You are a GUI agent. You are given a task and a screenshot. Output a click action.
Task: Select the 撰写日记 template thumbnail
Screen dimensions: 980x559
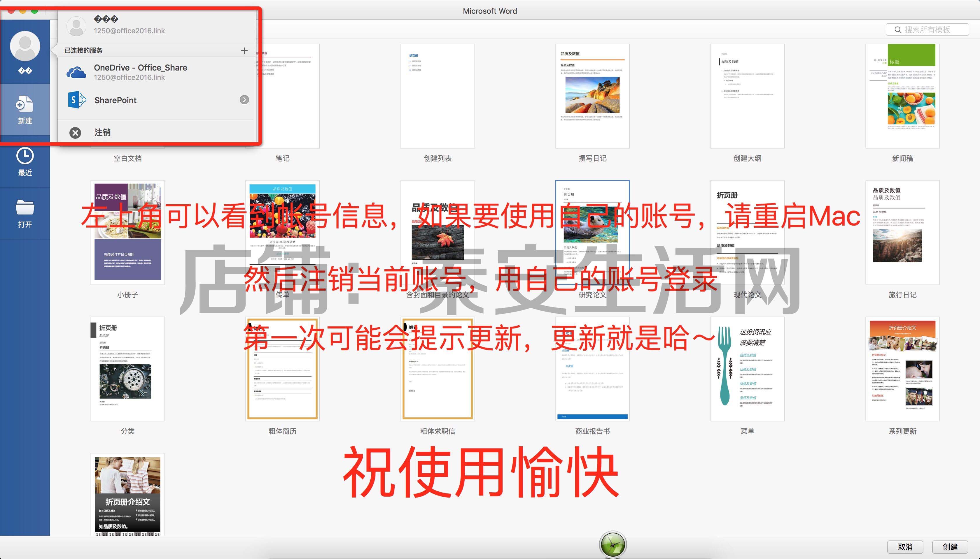pyautogui.click(x=592, y=96)
